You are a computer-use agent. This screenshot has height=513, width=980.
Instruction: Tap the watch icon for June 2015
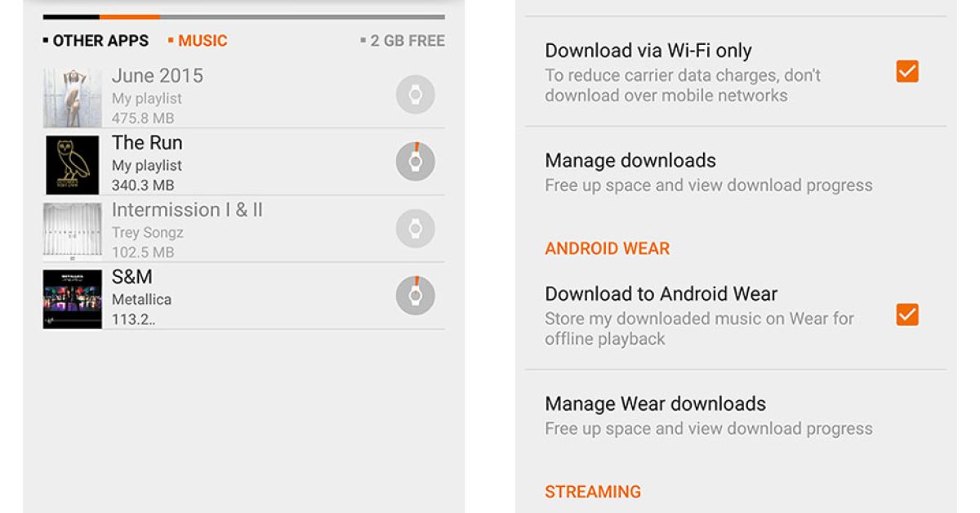coord(415,96)
